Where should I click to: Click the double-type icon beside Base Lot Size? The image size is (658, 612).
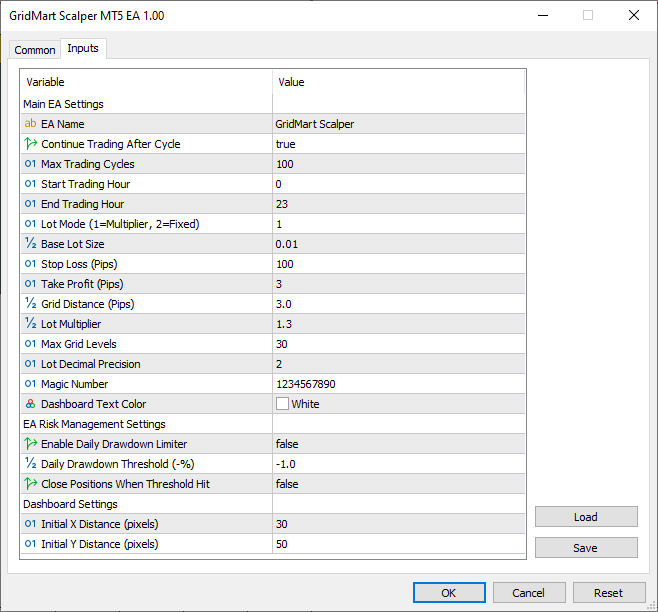pos(30,243)
